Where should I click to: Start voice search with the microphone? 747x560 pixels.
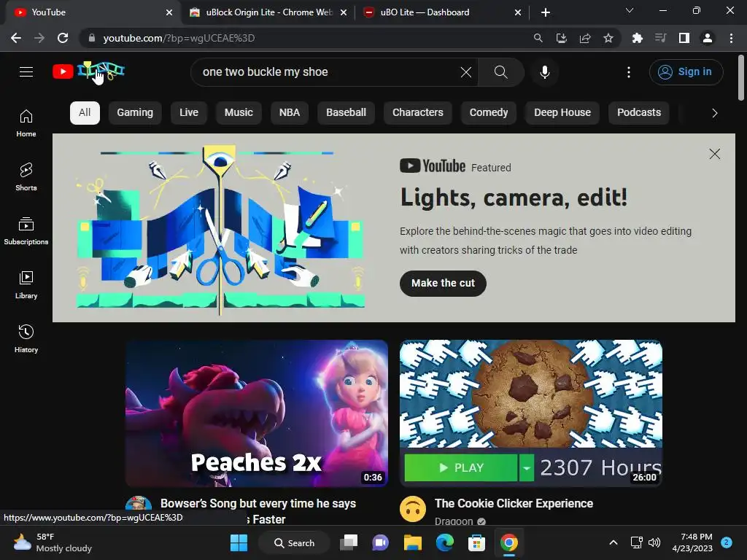(545, 72)
